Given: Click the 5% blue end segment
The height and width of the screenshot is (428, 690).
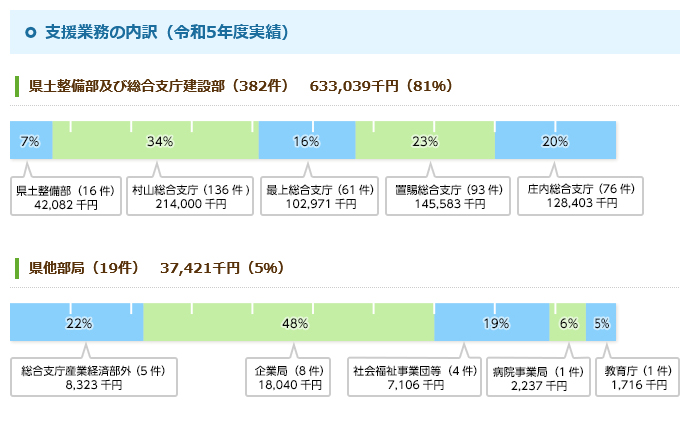Looking at the screenshot, I should coord(601,322).
